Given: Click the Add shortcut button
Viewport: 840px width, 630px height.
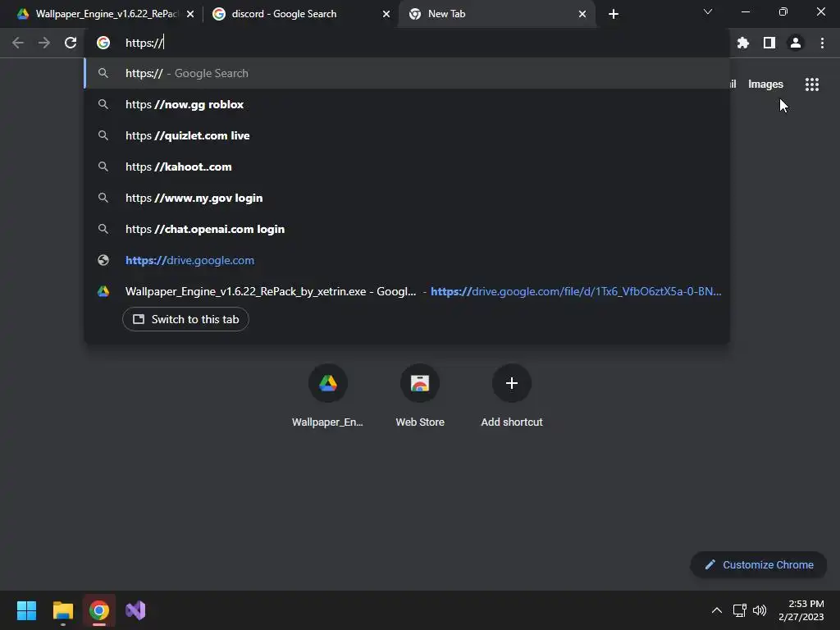Looking at the screenshot, I should point(512,396).
